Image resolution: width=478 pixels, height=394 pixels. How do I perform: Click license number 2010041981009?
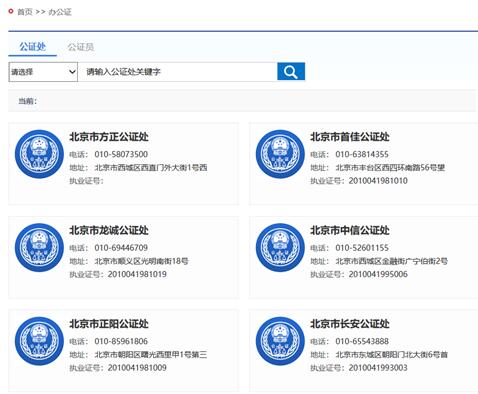[137, 368]
